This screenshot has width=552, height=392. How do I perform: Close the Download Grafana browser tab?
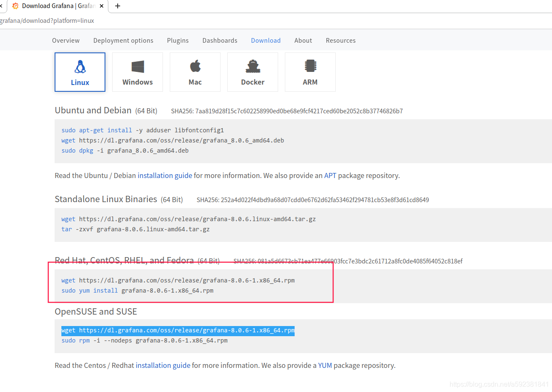click(x=102, y=6)
